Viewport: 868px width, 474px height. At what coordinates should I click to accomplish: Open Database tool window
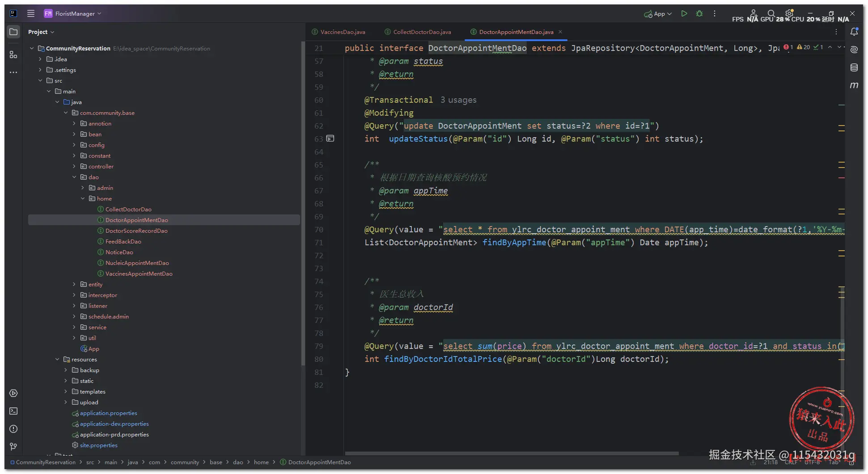(854, 67)
